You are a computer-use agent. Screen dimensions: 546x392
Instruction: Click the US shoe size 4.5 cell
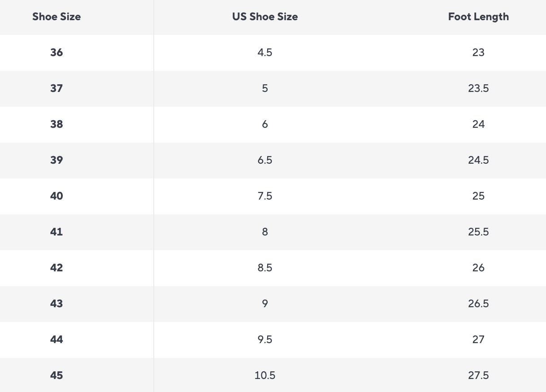point(265,52)
